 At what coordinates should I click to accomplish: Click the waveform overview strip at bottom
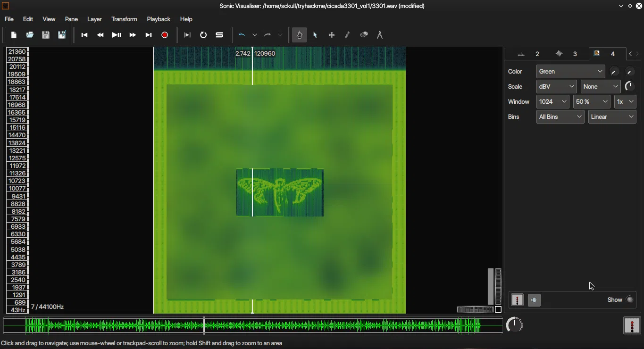click(x=253, y=326)
